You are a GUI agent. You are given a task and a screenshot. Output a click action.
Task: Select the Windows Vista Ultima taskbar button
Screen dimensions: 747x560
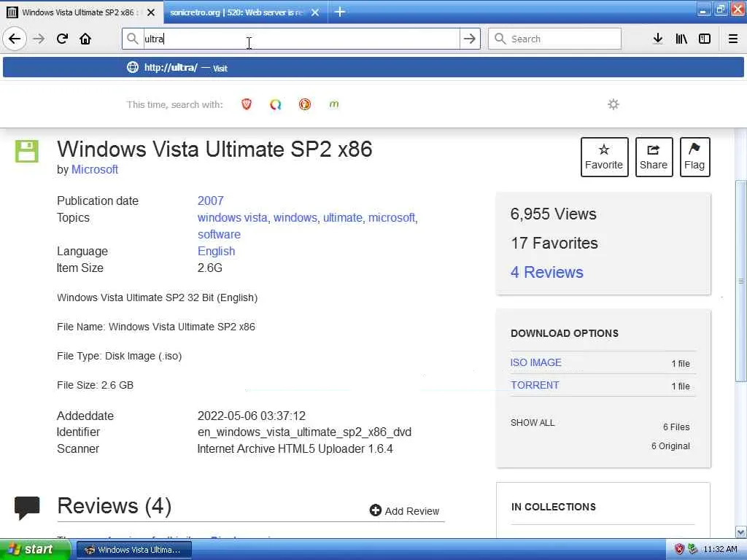pos(134,550)
